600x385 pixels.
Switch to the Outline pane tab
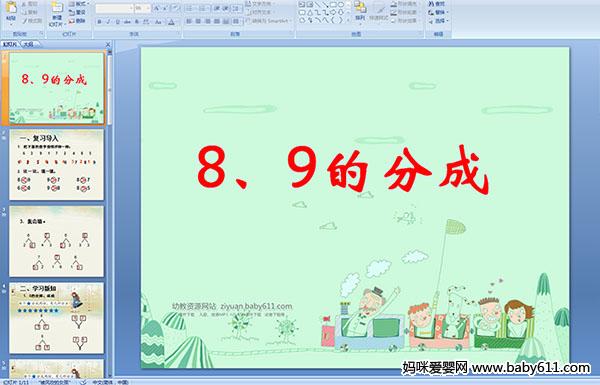[x=29, y=44]
